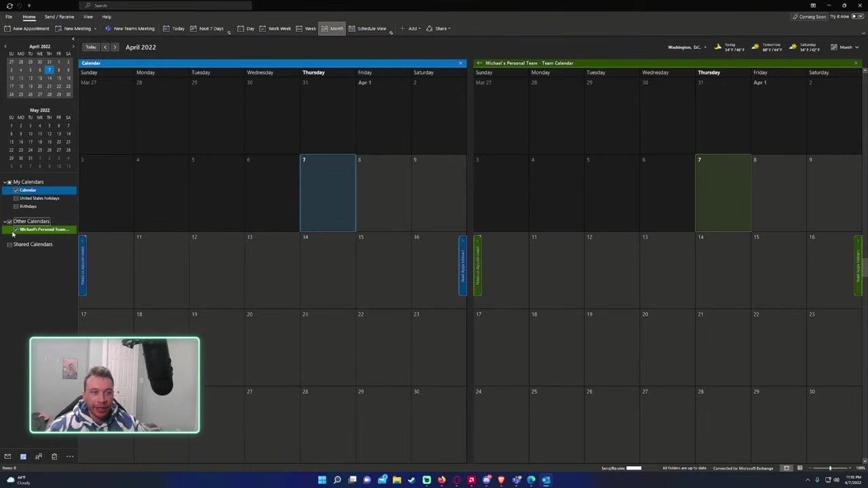Collapse the My Calendars group
Screen dimensions: 868x488
(5, 182)
